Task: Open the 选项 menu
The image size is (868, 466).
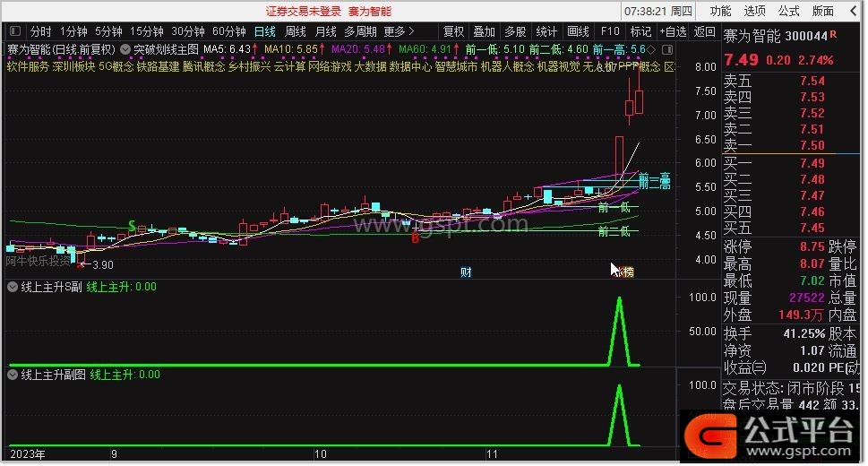Action: 754,11
